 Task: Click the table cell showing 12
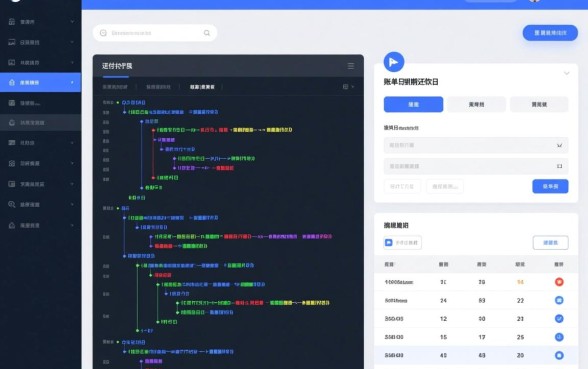pyautogui.click(x=443, y=319)
